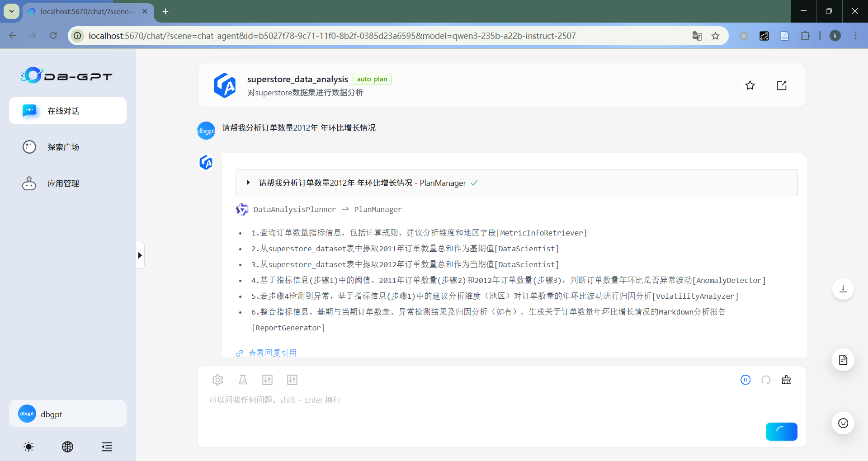Star the superstore_data_analysis app as favorite
The width and height of the screenshot is (868, 461).
(750, 85)
